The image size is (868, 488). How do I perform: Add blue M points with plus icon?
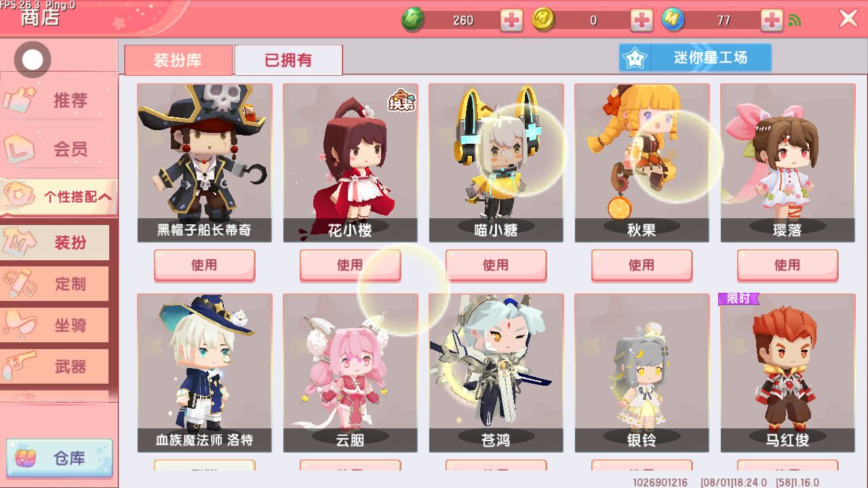point(772,20)
